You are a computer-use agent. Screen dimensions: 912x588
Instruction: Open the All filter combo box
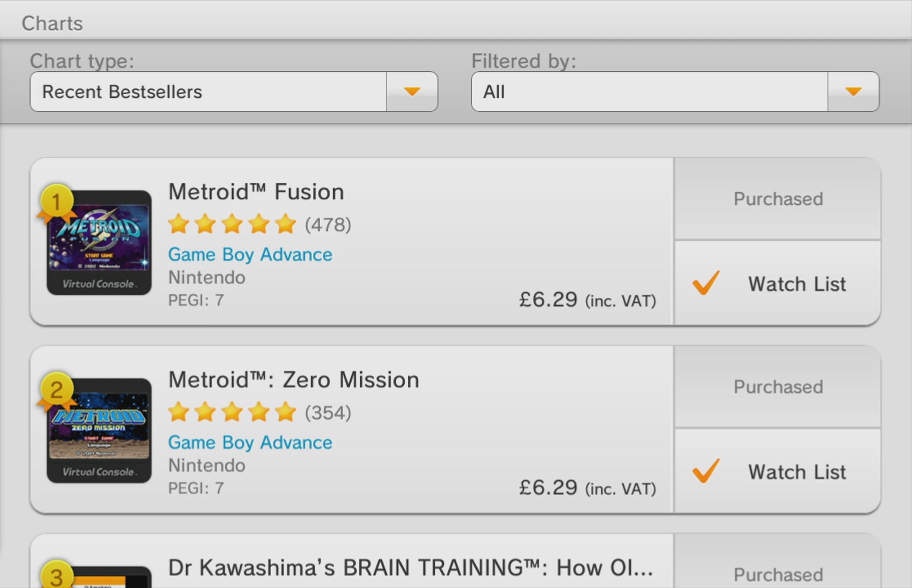[x=675, y=91]
